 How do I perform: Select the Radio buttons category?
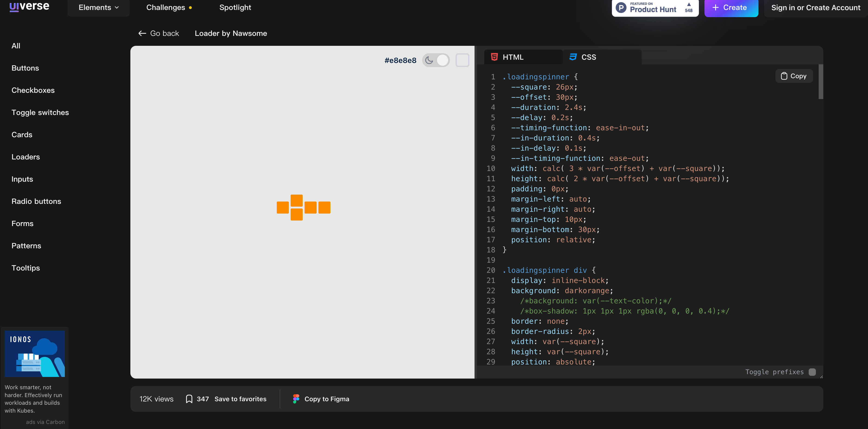36,201
